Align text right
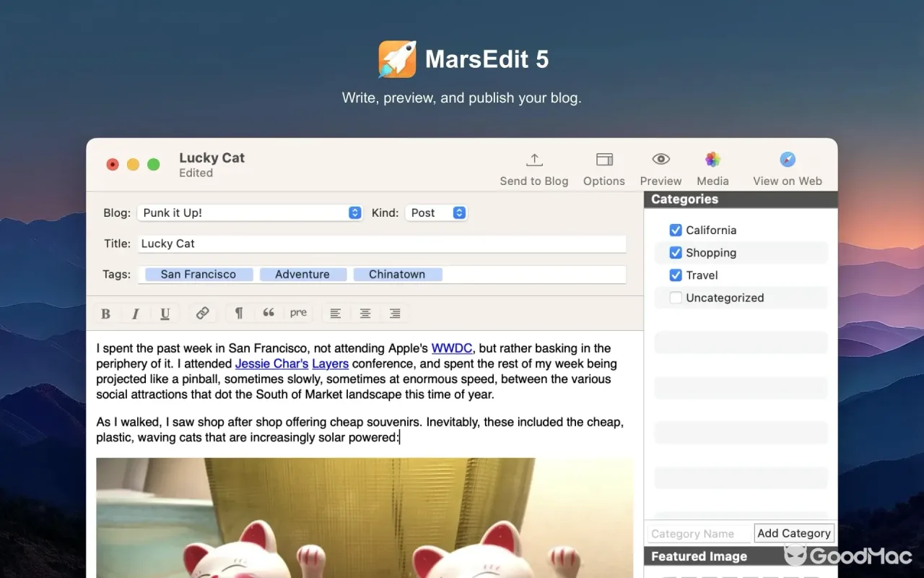Image resolution: width=924 pixels, height=578 pixels. pyautogui.click(x=395, y=314)
